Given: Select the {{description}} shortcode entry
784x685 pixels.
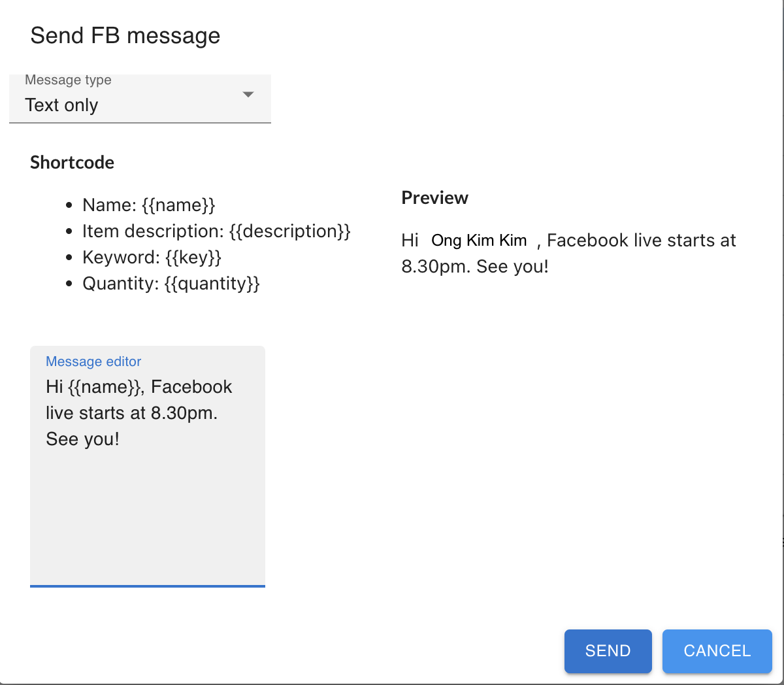Looking at the screenshot, I should [x=216, y=231].
